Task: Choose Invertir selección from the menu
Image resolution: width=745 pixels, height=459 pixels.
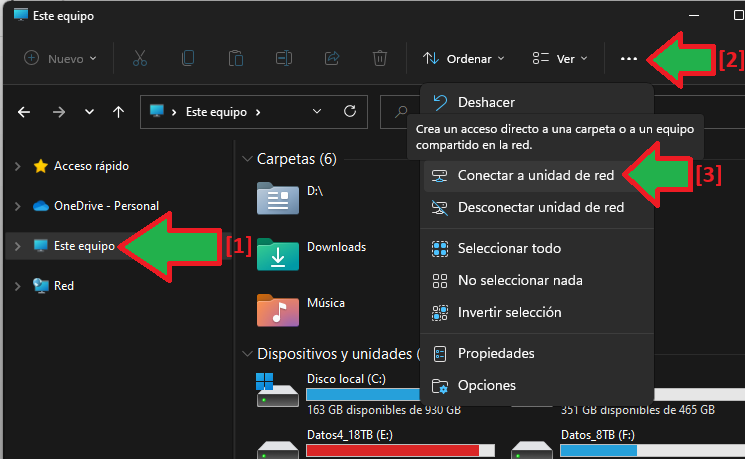Action: click(537, 312)
